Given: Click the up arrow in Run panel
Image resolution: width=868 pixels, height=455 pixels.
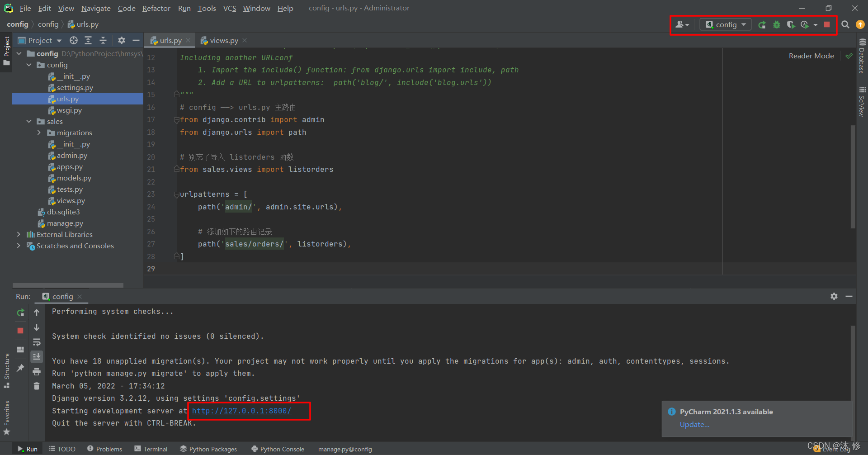Looking at the screenshot, I should [x=37, y=313].
